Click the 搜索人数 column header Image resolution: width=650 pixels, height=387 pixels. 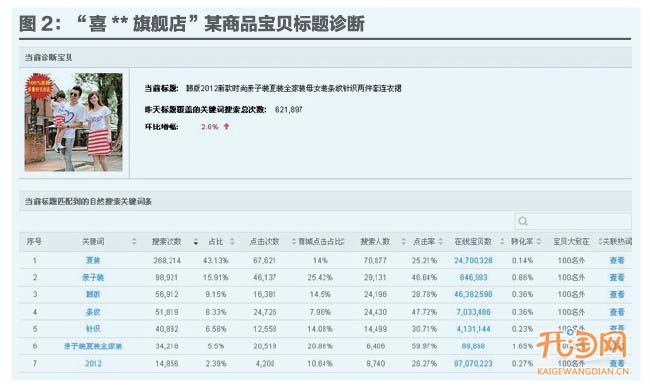[375, 242]
